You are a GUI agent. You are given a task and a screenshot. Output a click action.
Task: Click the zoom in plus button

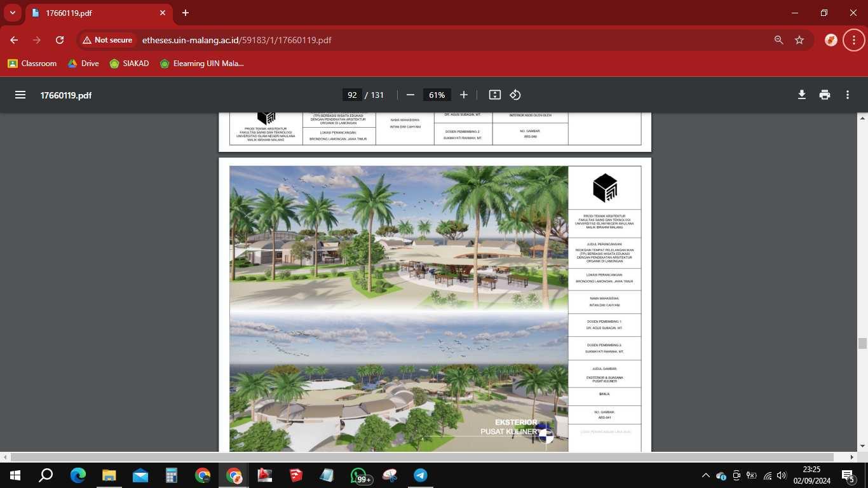[x=464, y=95]
